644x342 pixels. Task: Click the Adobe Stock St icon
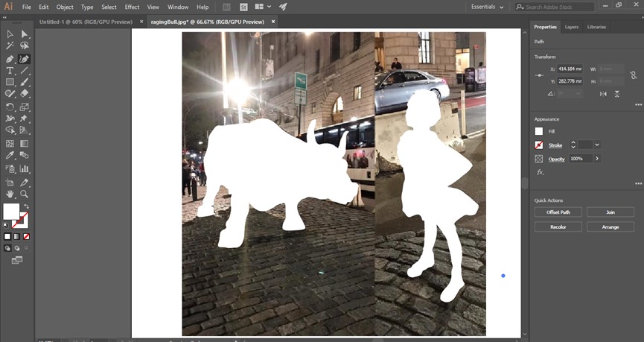pos(243,7)
